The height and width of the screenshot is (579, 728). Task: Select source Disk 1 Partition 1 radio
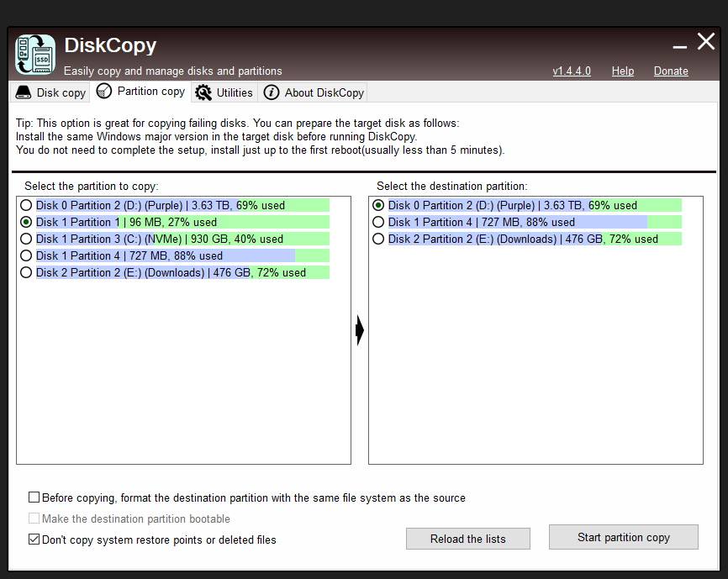(x=26, y=222)
